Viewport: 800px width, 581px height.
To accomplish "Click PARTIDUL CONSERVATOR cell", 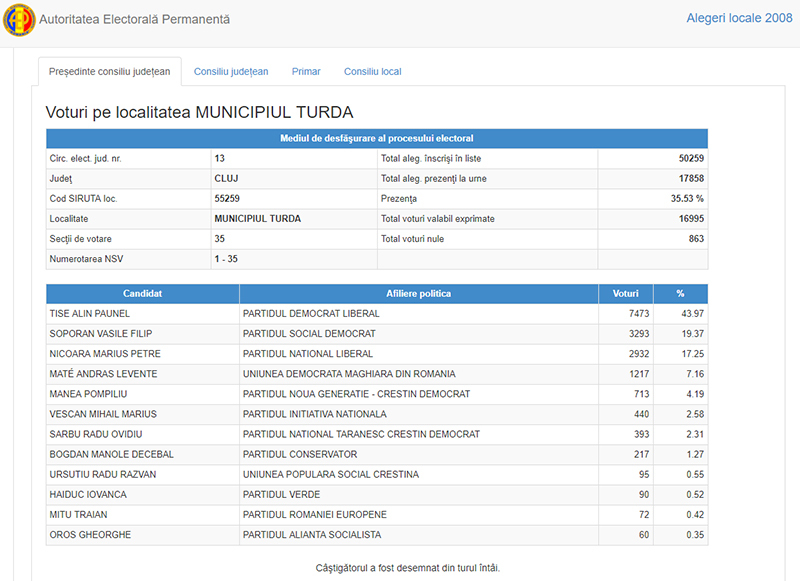I will pyautogui.click(x=418, y=454).
